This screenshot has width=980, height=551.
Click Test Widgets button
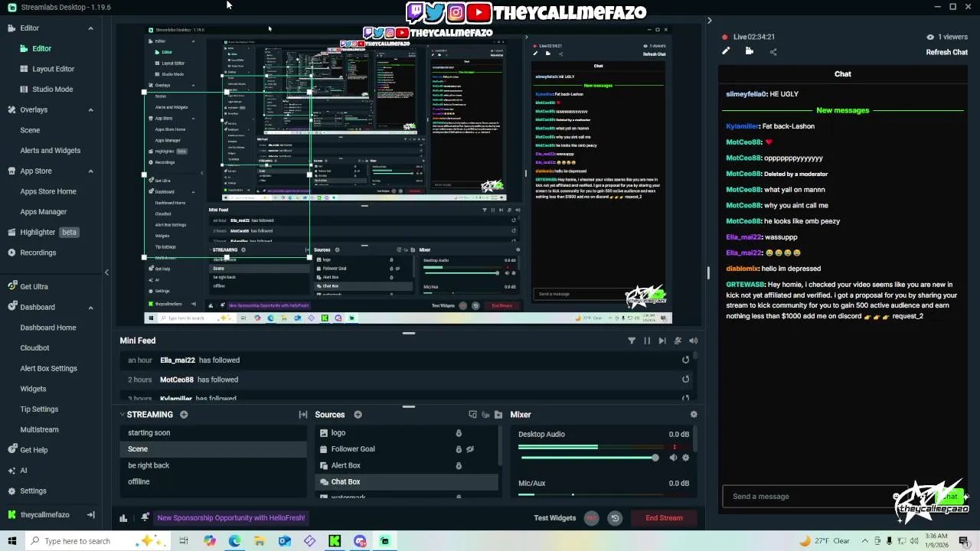(x=555, y=518)
